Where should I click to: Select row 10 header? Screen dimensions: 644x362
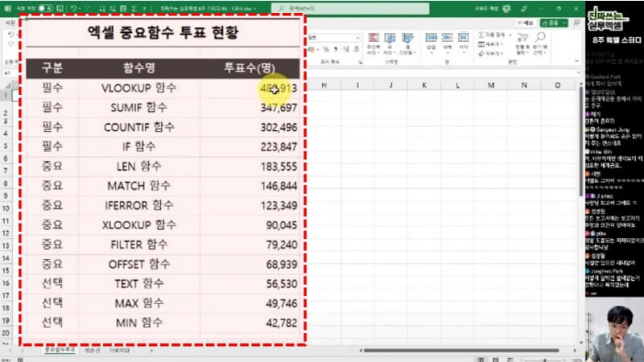coord(6,208)
